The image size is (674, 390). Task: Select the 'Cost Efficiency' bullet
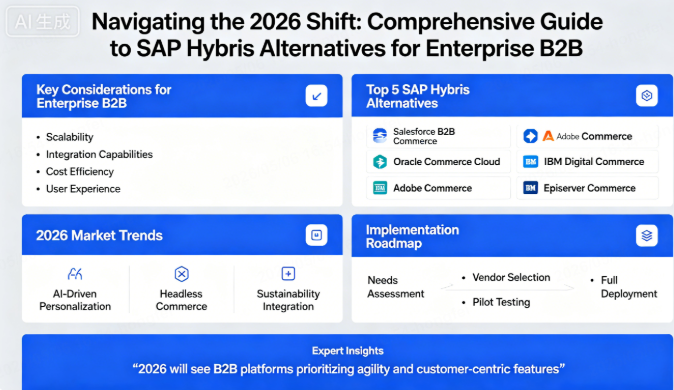[75, 172]
